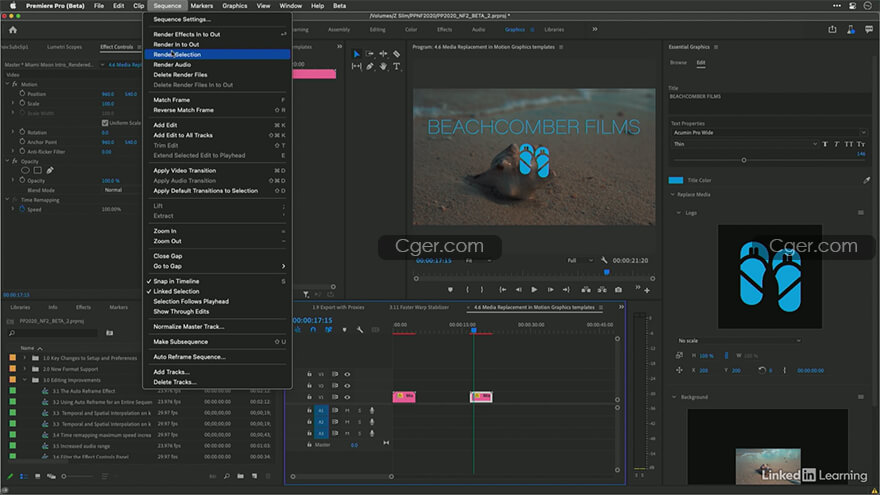Open No scale dropdown
Screen dimensions: 880x495
[x=738, y=341]
